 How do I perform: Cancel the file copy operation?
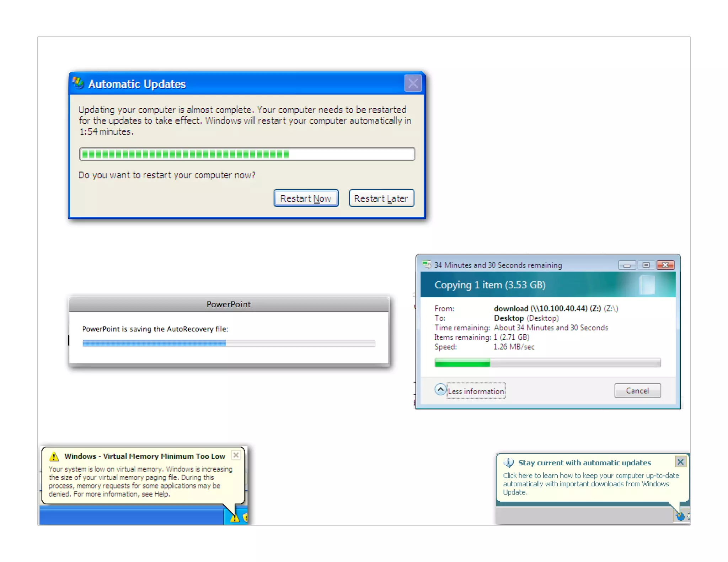(637, 391)
